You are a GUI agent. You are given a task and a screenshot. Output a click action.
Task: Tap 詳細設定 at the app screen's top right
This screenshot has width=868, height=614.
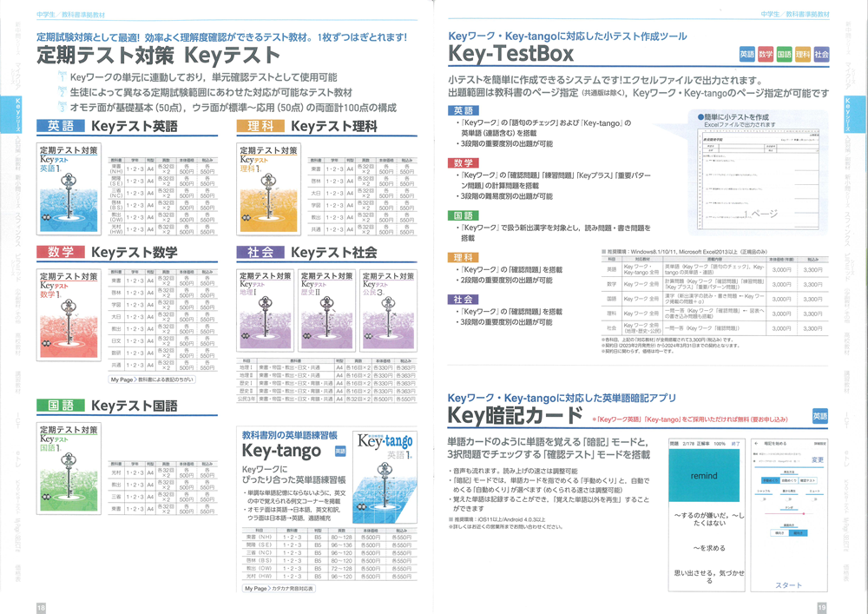point(820,444)
